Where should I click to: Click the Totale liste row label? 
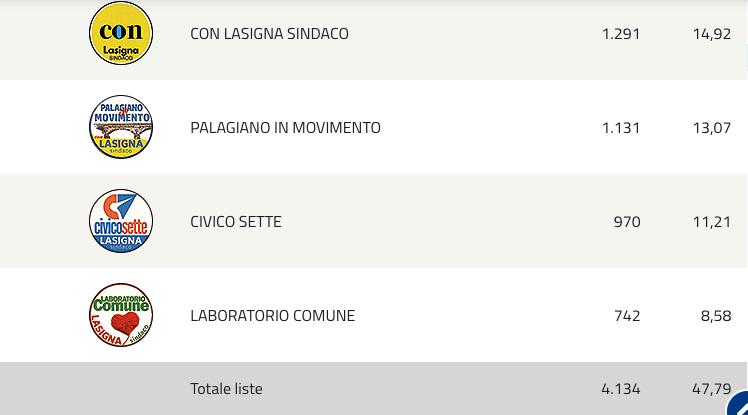[x=226, y=389]
